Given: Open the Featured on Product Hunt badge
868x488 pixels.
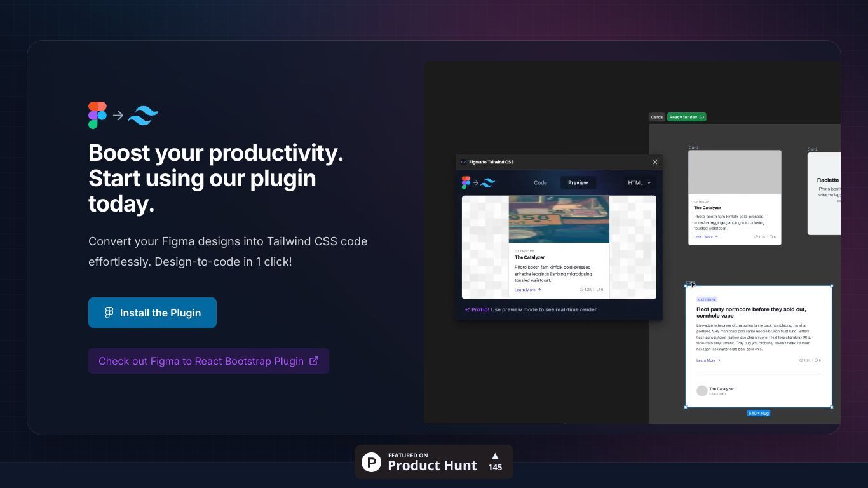Looking at the screenshot, I should 434,462.
